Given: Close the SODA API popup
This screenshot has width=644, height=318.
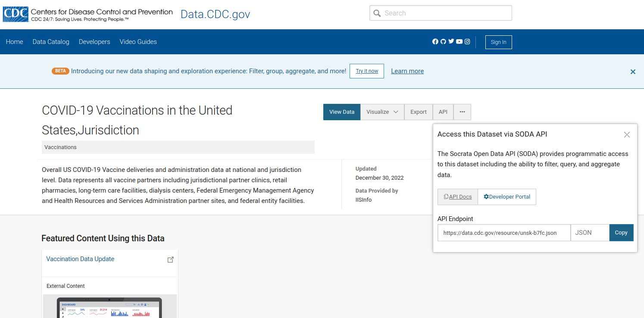Looking at the screenshot, I should click(627, 135).
